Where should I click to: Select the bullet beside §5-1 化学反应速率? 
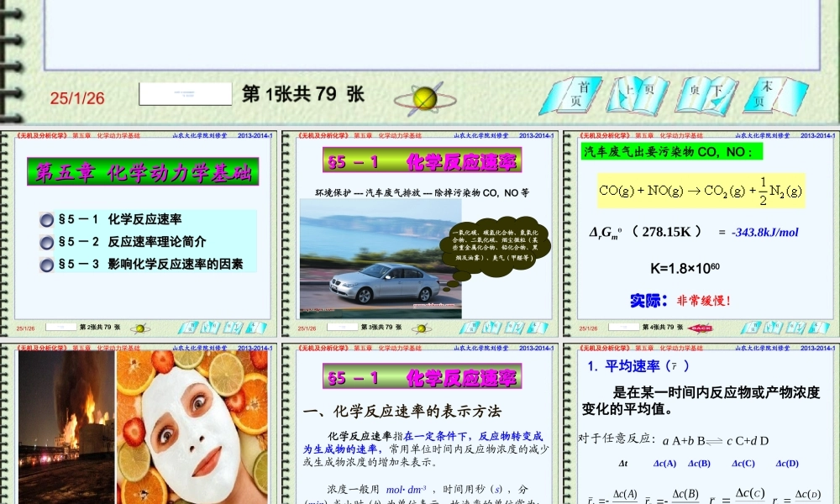tap(48, 219)
